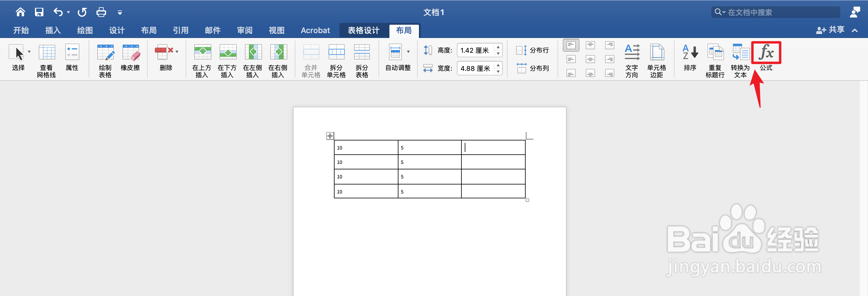This screenshot has width=868, height=296.
Task: Activate Draw Table tool (绘制表格)
Action: point(105,61)
